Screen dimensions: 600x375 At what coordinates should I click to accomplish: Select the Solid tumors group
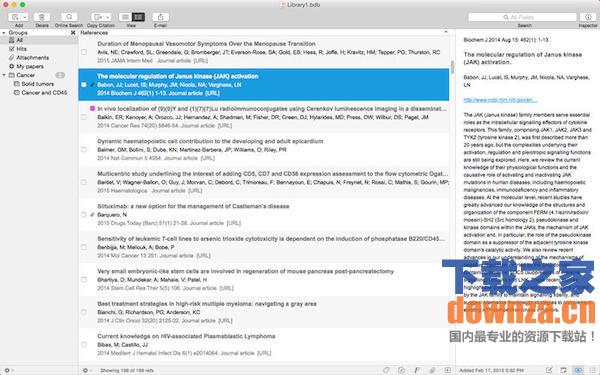click(x=39, y=84)
